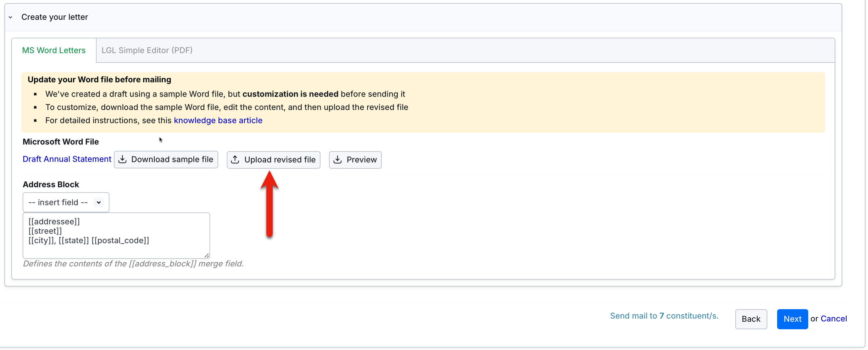868x350 pixels.
Task: Open the knowledge base article link
Action: point(218,120)
